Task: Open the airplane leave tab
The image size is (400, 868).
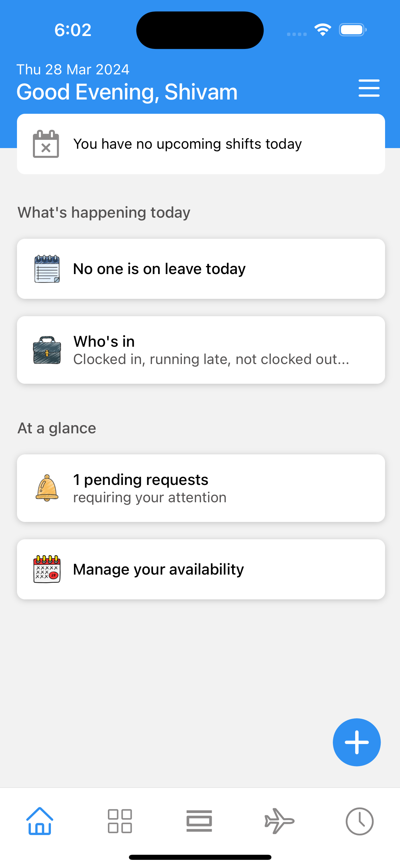Action: [279, 821]
